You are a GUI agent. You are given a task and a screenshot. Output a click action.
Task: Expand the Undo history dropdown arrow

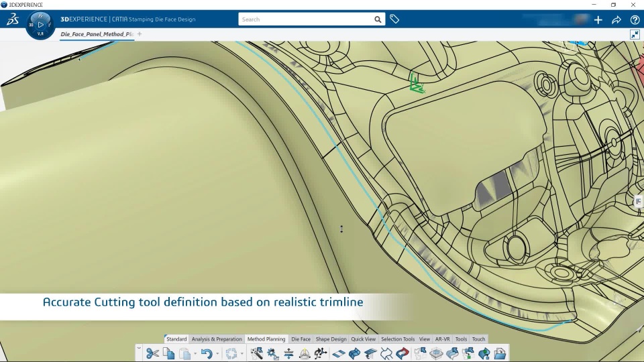pyautogui.click(x=217, y=353)
